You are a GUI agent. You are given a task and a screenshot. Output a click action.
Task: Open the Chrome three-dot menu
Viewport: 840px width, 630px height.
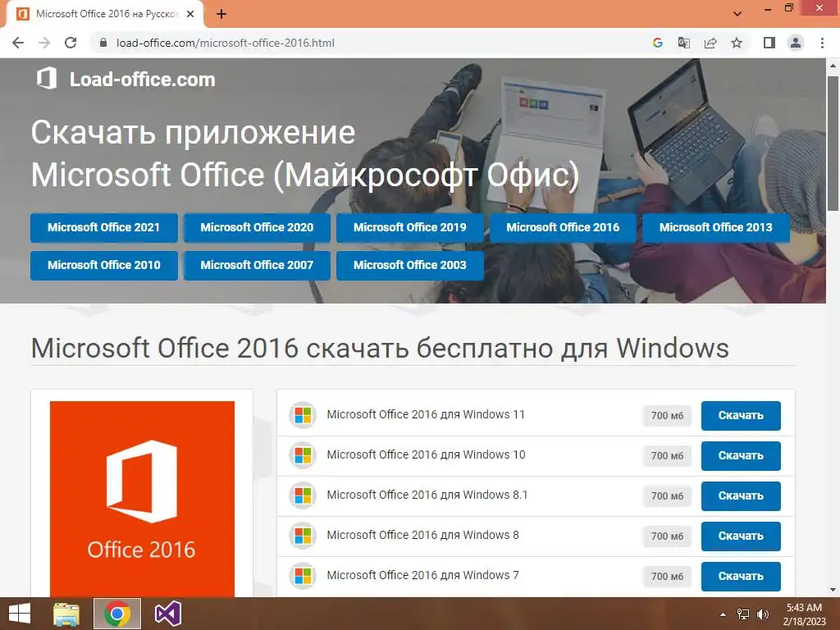822,43
